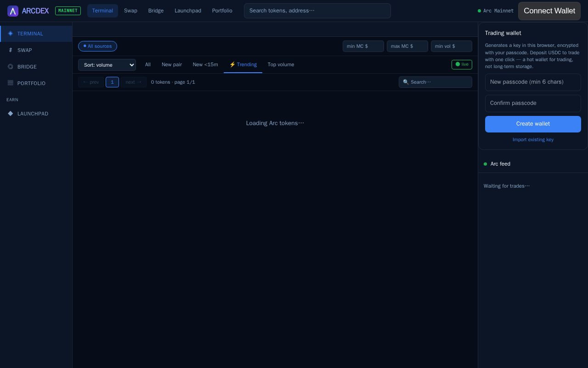Click the Import existing key link
This screenshot has height=368, width=588.
pyautogui.click(x=533, y=139)
